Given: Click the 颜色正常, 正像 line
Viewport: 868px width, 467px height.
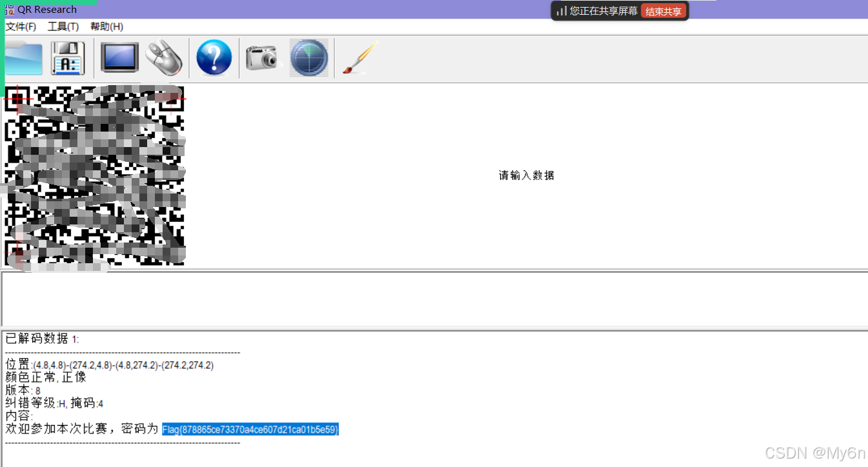Looking at the screenshot, I should [x=46, y=377].
